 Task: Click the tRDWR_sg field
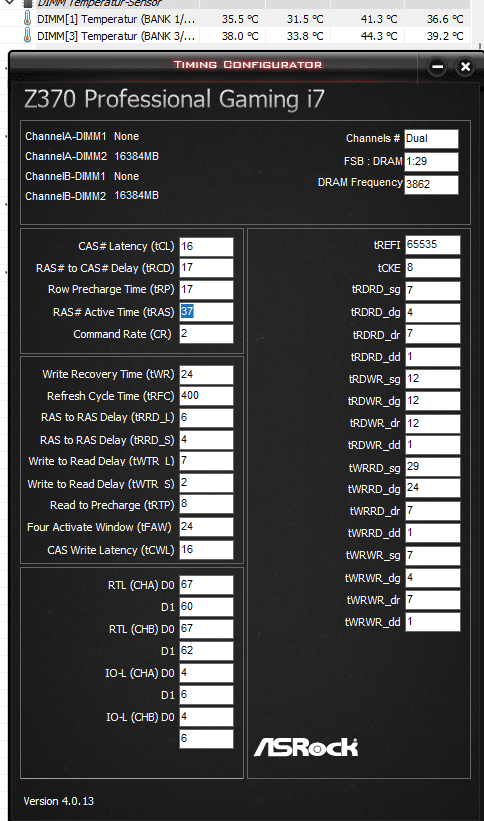pos(433,379)
